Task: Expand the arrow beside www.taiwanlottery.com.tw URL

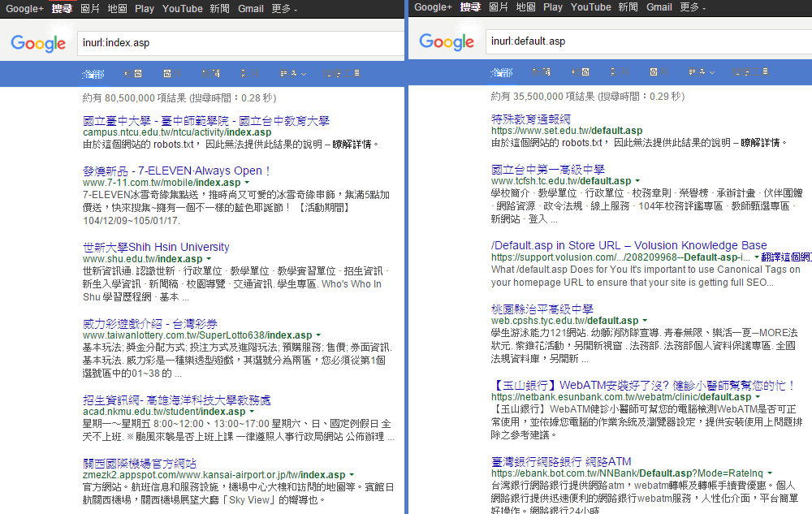Action: (x=318, y=335)
